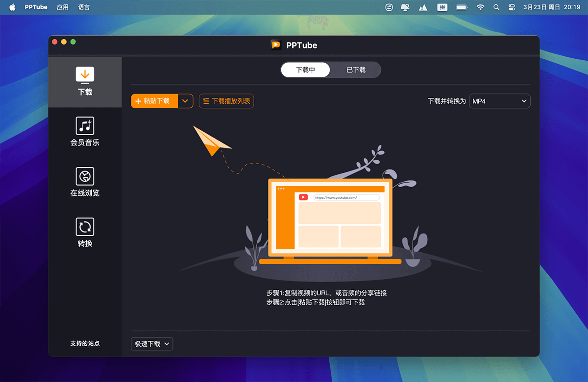This screenshot has width=588, height=382.
Task: Click the 粘贴下载 paste download button
Action: 154,101
